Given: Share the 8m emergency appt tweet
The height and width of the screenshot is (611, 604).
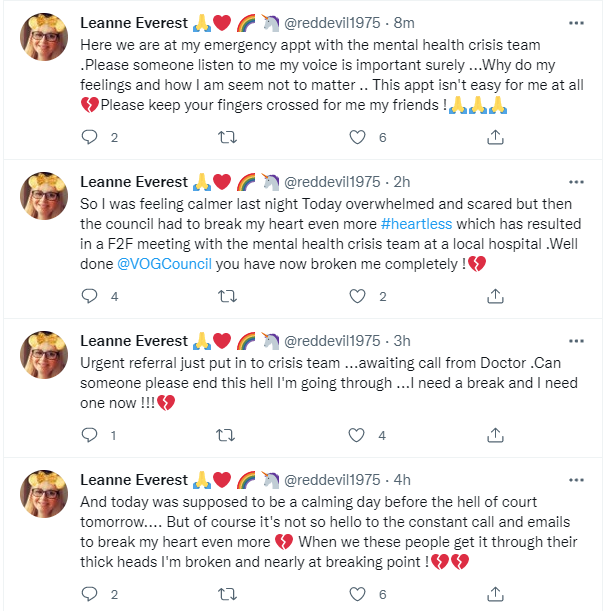Looking at the screenshot, I should 495,137.
